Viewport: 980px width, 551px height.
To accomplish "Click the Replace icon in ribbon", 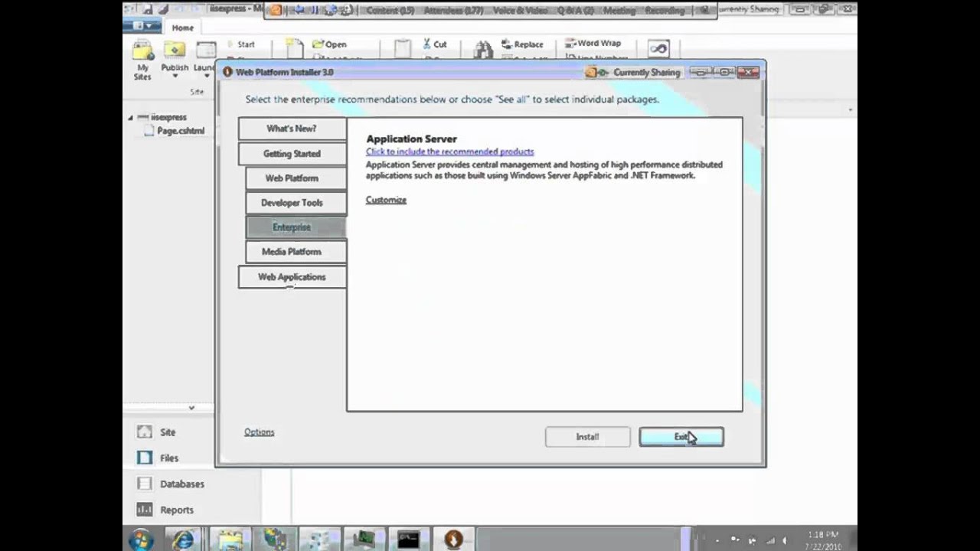I will click(x=508, y=44).
